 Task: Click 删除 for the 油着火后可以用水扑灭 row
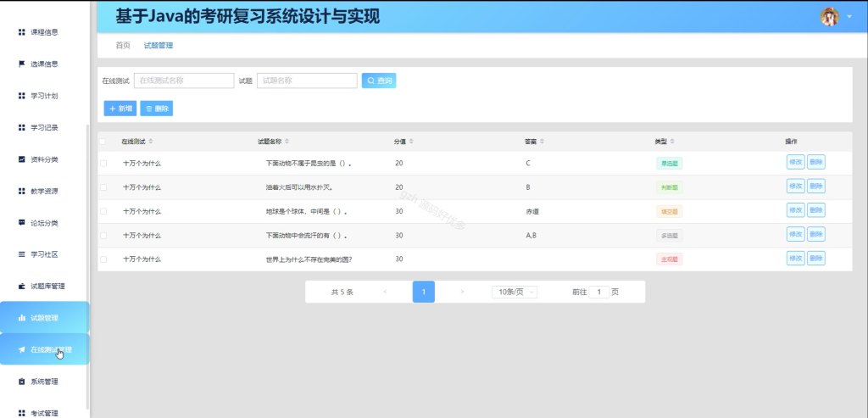[816, 186]
